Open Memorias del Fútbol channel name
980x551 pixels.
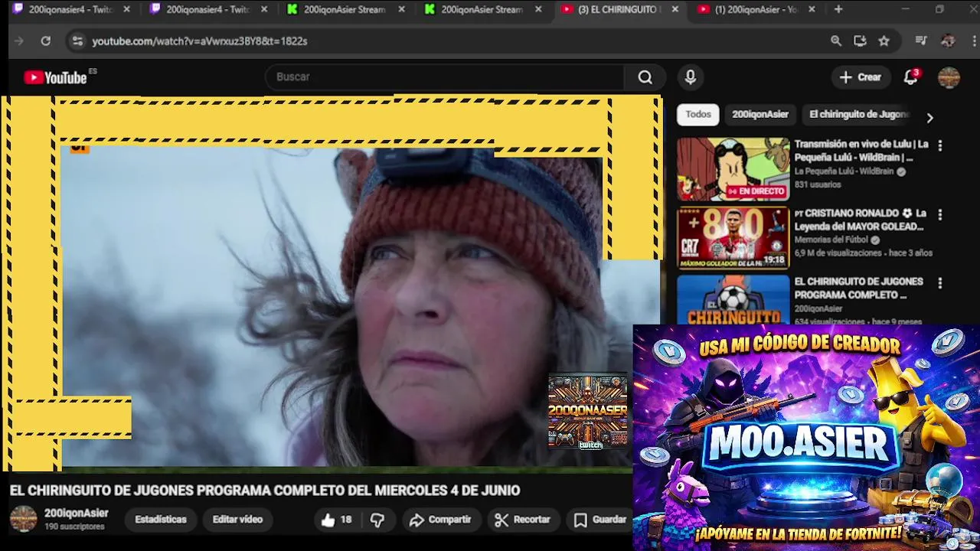coord(832,240)
